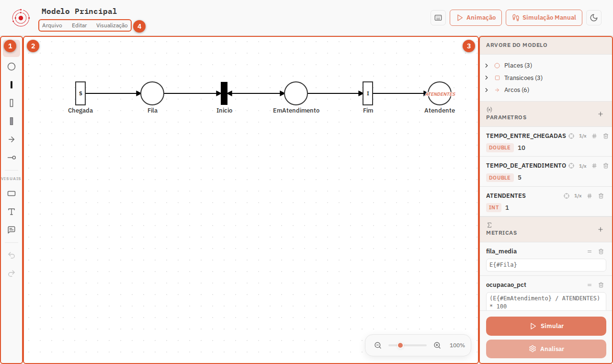613x364 pixels.
Task: Expand the Arcos (6) tree node
Action: 487,90
